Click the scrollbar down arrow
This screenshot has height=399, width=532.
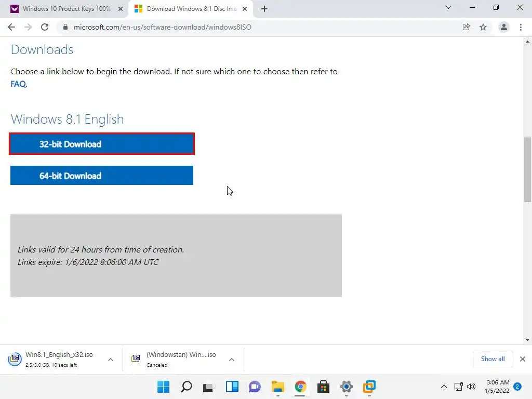coord(527,340)
